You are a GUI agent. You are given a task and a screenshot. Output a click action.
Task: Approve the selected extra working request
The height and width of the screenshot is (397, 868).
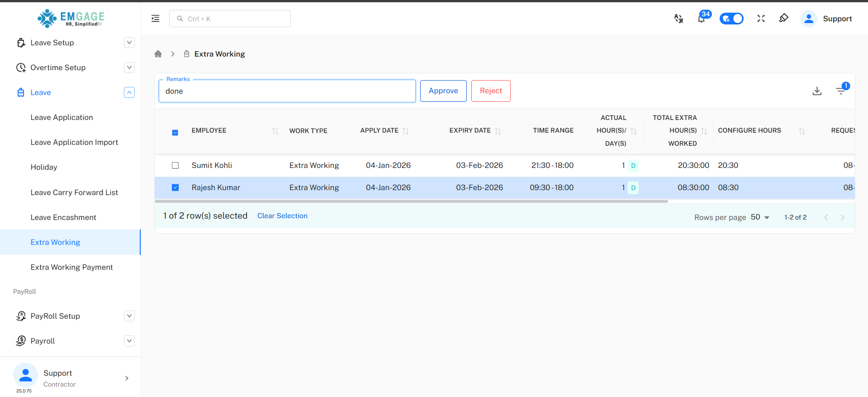[x=443, y=91]
